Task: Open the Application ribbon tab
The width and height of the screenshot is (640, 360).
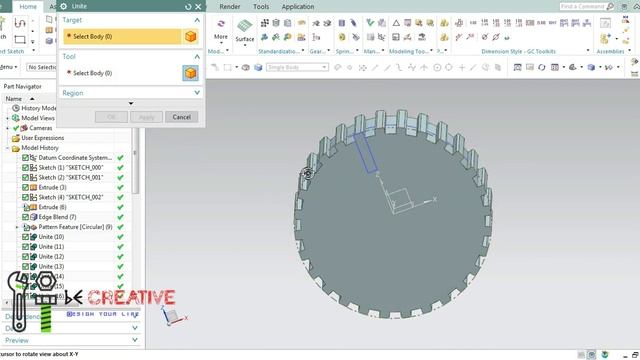Action: click(x=298, y=7)
